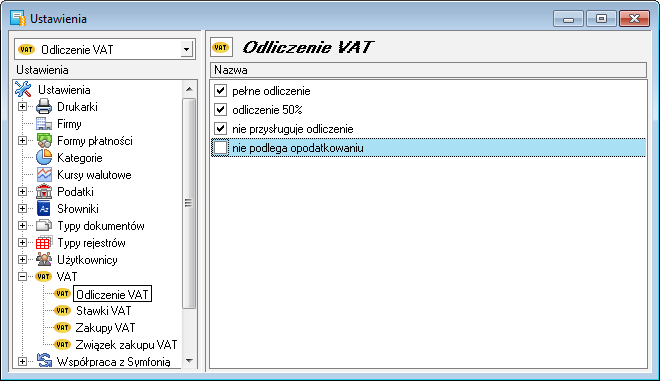This screenshot has height=381, width=660.
Task: Select Zakupy VAT in the tree
Action: pyautogui.click(x=105, y=328)
